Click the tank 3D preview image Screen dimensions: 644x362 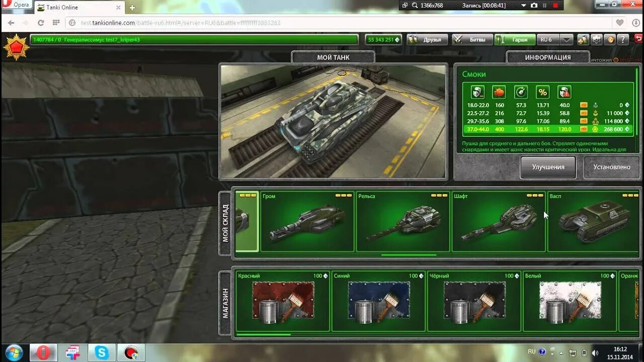pyautogui.click(x=333, y=121)
